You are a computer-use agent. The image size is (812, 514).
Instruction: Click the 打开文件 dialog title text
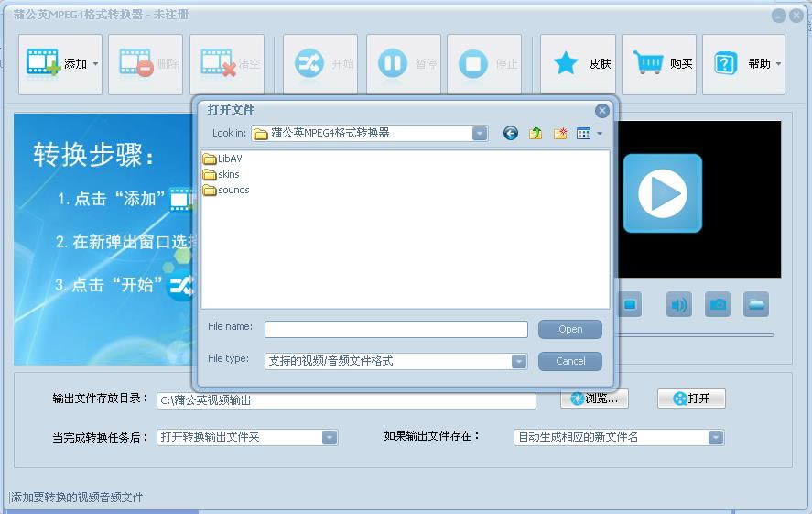point(231,110)
